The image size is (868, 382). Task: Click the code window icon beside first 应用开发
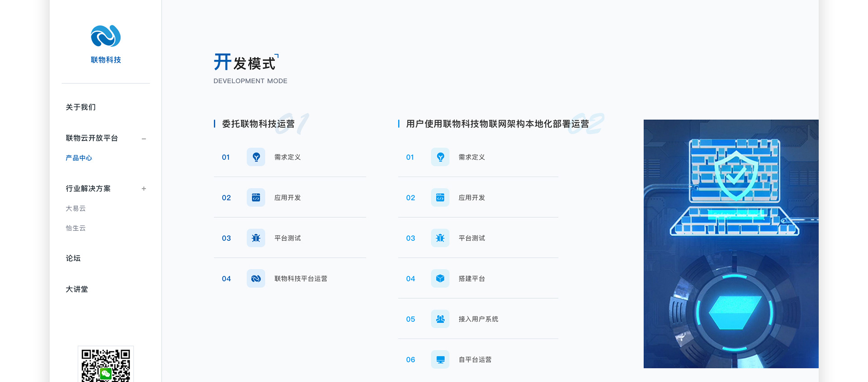coord(256,197)
